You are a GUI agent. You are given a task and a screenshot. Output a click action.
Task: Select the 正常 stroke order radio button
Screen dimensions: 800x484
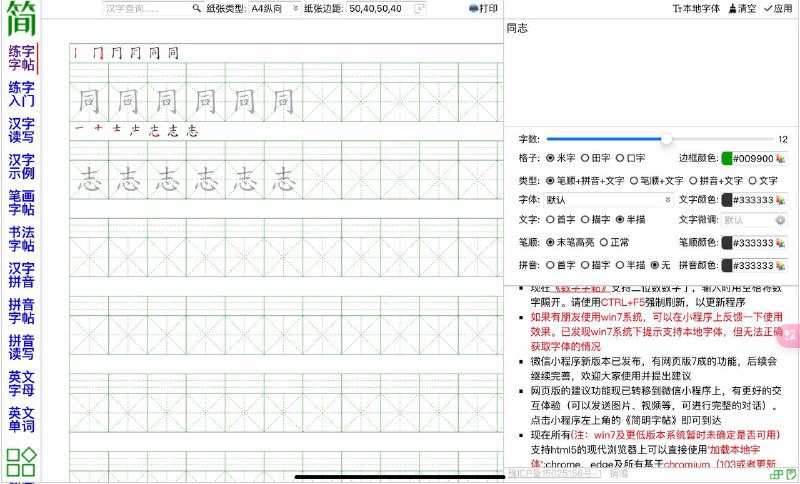[603, 242]
